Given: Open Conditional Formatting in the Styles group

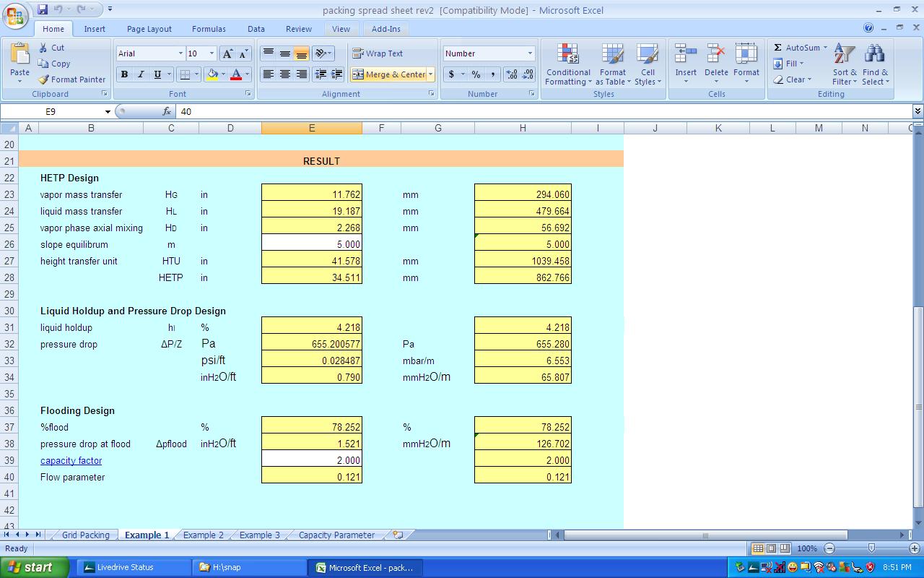Looking at the screenshot, I should click(567, 65).
